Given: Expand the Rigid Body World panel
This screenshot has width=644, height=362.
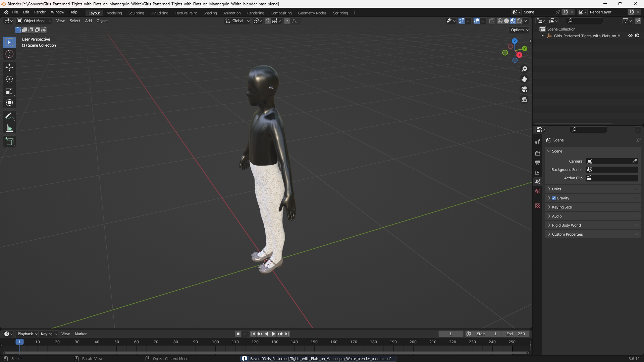Looking at the screenshot, I should click(593, 225).
